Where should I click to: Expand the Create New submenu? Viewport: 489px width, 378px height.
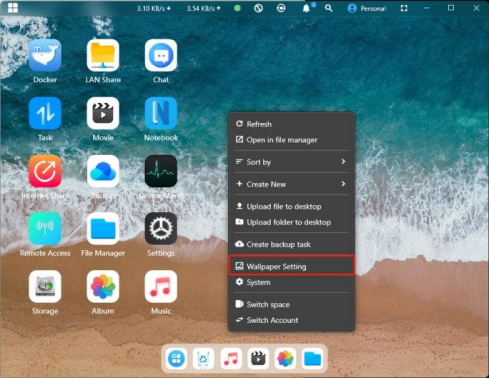292,184
